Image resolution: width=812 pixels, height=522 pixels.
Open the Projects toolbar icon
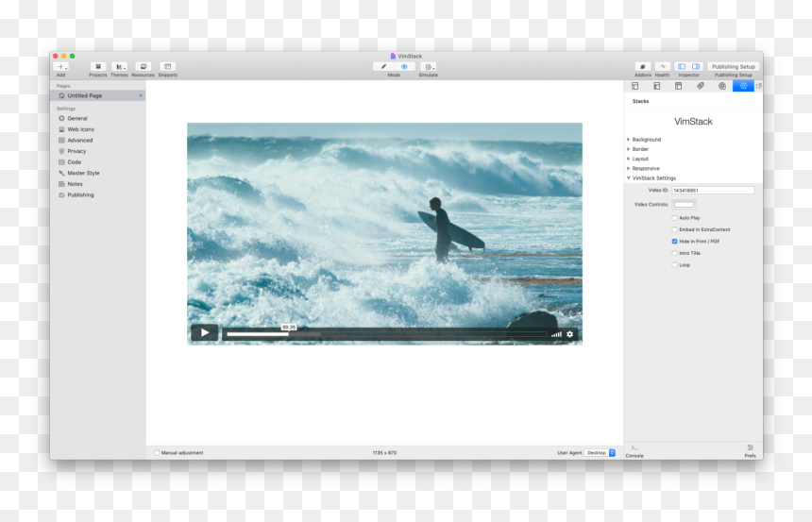point(98,67)
